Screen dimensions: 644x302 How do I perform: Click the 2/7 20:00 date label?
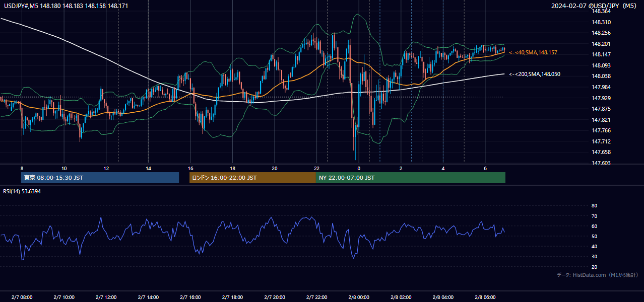[x=275, y=297]
